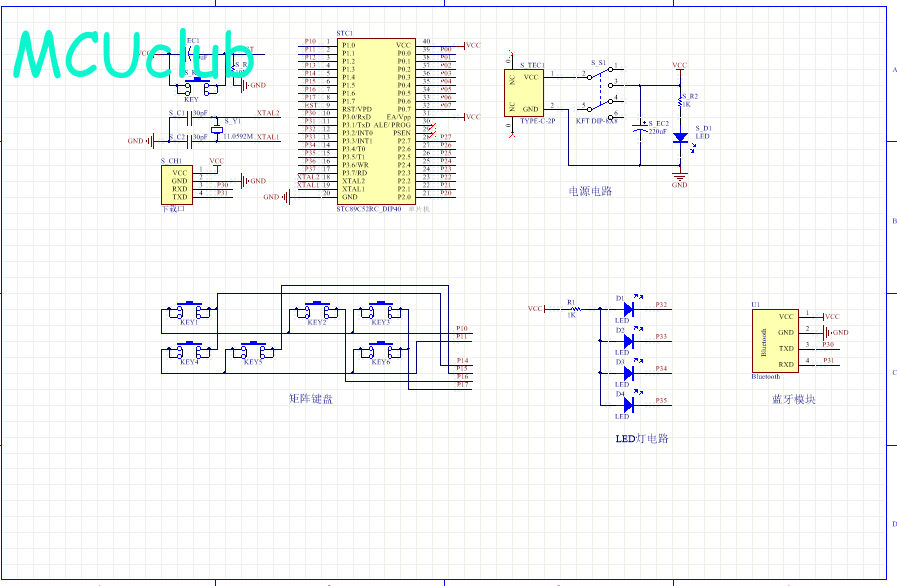Image resolution: width=897 pixels, height=586 pixels.
Task: Click the P20 net label at pin 21
Action: [x=446, y=193]
